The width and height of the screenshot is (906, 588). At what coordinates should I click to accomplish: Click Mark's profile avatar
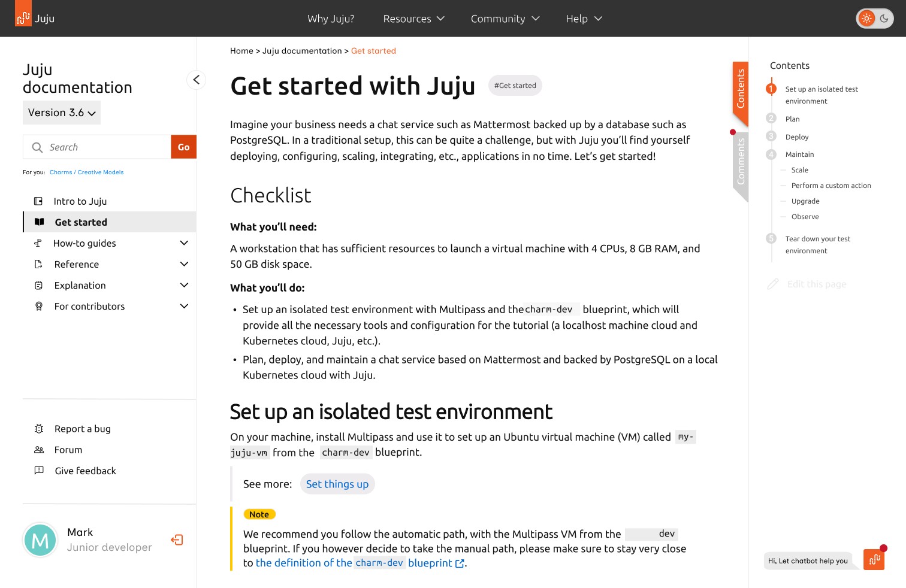click(x=40, y=539)
